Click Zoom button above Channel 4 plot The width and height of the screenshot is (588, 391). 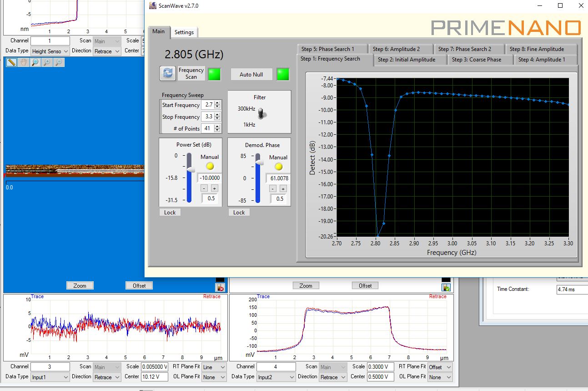coord(306,285)
